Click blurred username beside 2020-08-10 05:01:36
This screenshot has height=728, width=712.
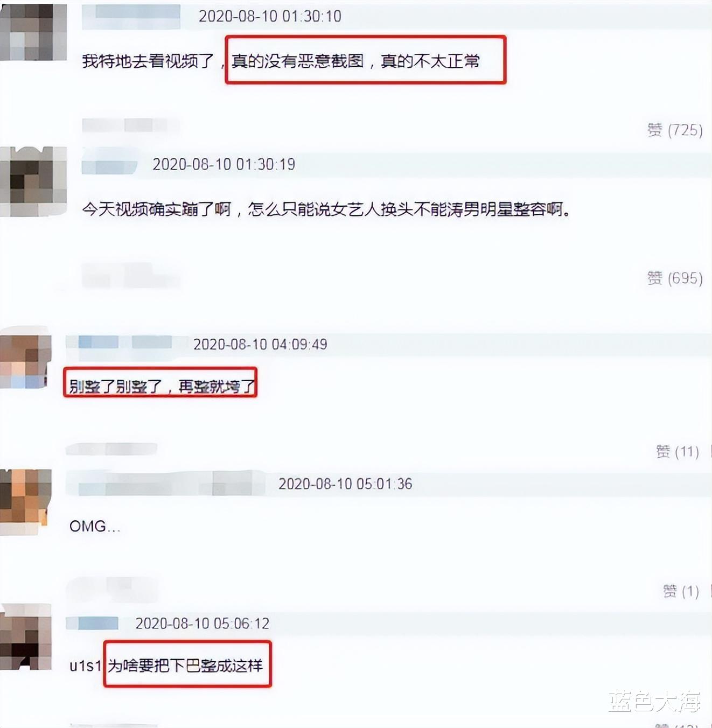click(165, 483)
